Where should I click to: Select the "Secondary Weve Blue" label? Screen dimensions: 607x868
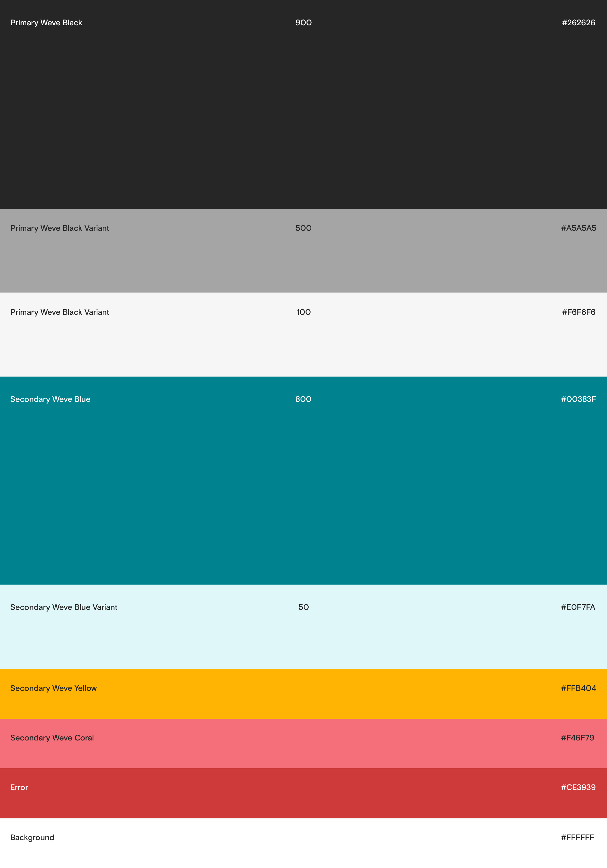pos(50,399)
